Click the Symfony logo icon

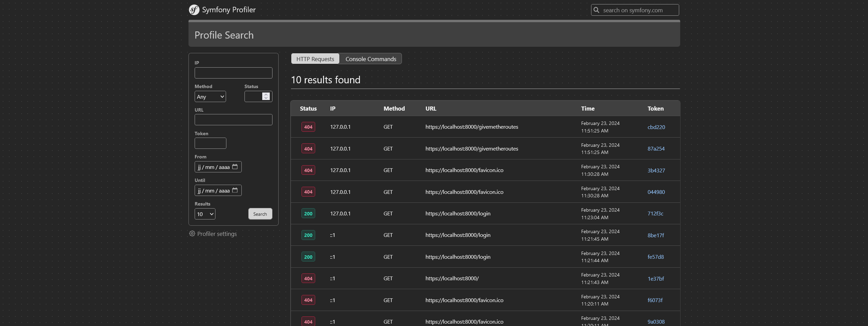194,10
